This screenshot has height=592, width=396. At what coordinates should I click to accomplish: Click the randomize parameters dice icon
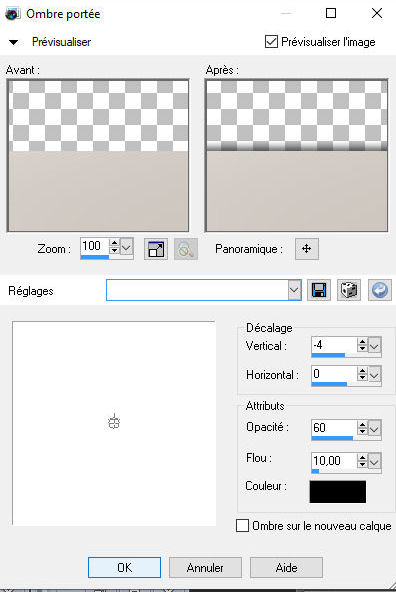tap(349, 290)
